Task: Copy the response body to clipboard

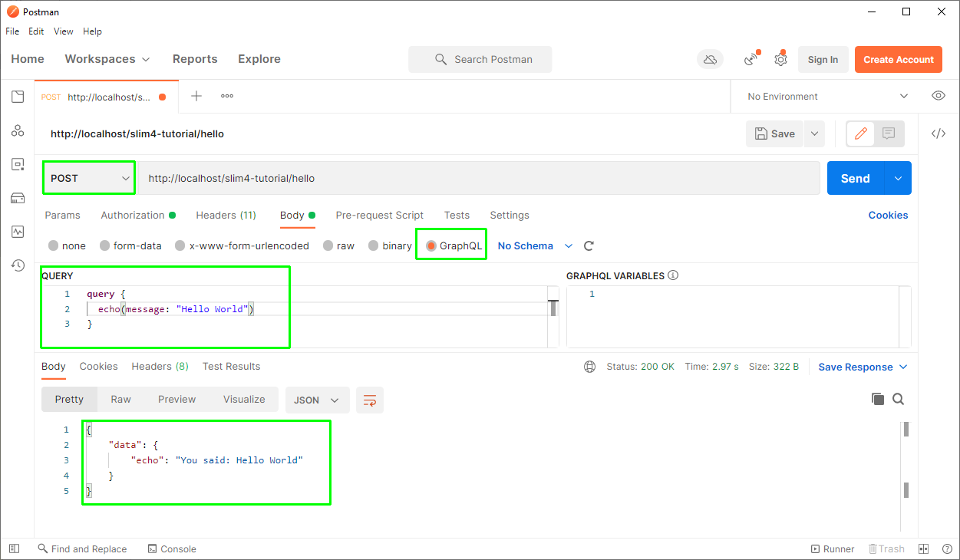Action: (878, 399)
